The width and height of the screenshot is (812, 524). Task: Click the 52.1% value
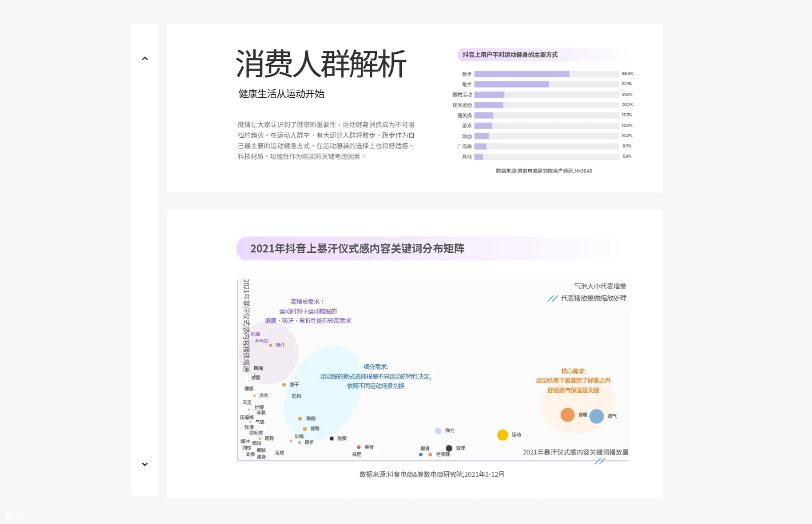pyautogui.click(x=627, y=84)
